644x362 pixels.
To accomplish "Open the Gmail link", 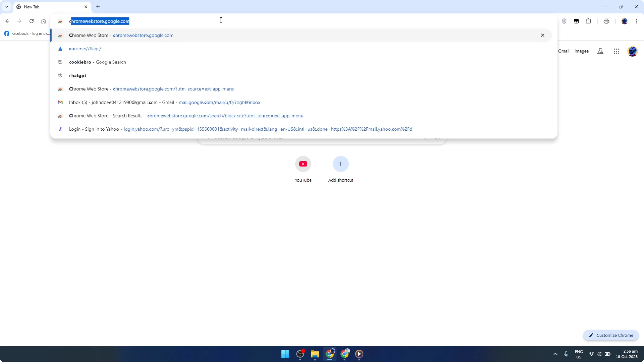I will pyautogui.click(x=564, y=51).
